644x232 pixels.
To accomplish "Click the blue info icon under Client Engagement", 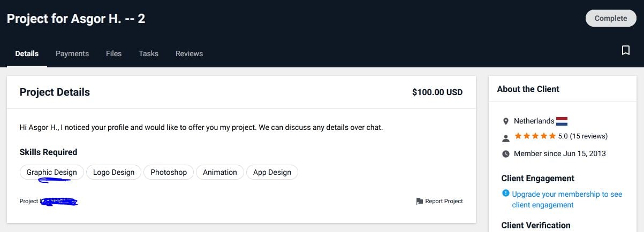I will (505, 194).
